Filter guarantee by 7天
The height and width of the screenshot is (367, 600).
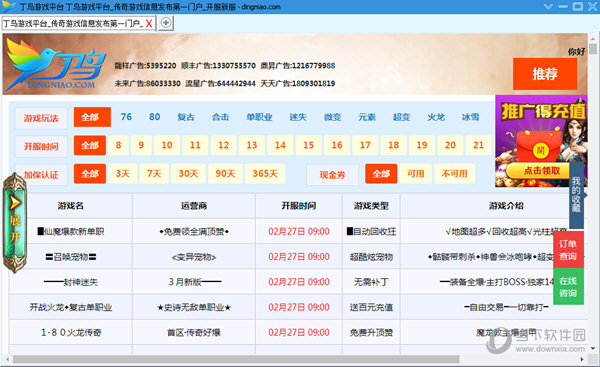pos(154,174)
